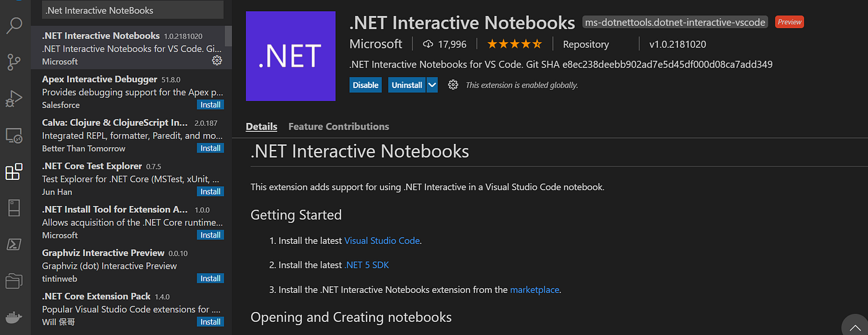Open Source Control view in activity bar

pyautogui.click(x=14, y=62)
